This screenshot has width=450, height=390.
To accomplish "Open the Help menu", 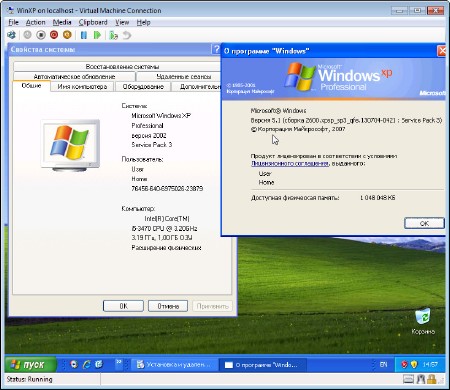I will [143, 22].
